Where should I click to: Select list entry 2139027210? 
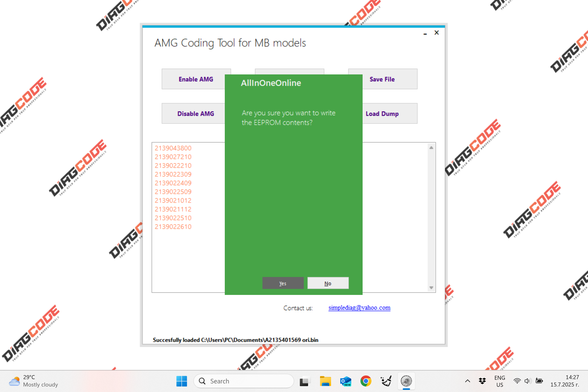(173, 157)
